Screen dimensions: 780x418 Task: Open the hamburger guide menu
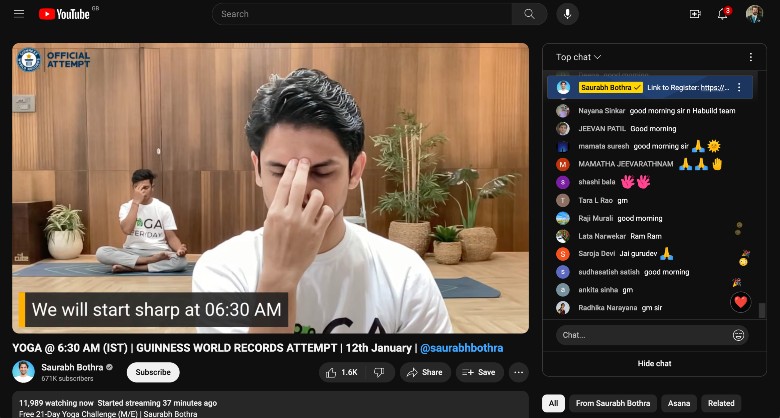click(x=19, y=14)
